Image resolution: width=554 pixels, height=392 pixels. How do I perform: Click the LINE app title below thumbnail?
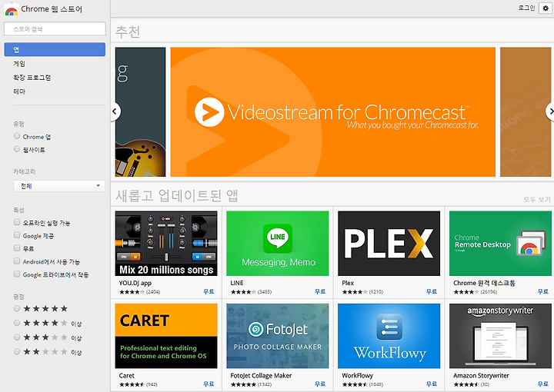(237, 283)
